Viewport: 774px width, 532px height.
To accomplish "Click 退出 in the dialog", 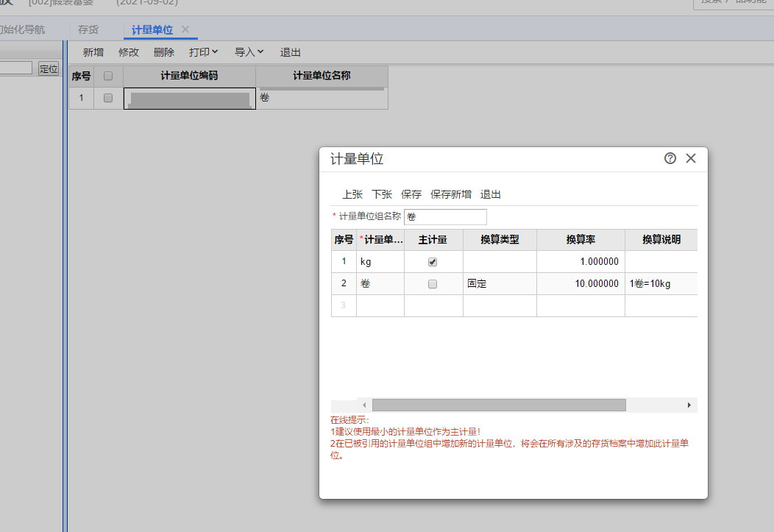I will (x=491, y=194).
